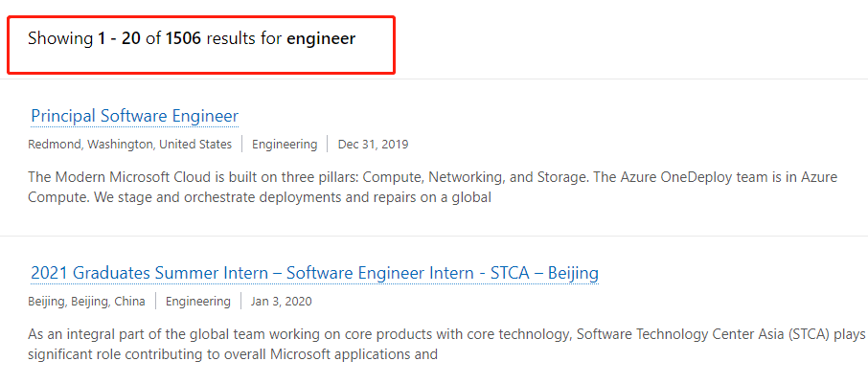Select Engineering category under Principal Software Engineer
Screen dimensions: 868x384
click(x=285, y=145)
